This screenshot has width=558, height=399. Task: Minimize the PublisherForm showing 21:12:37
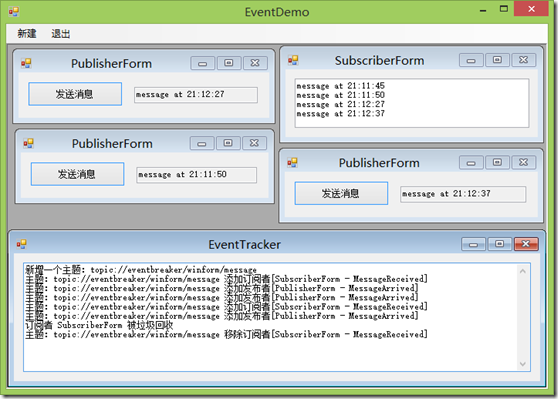coord(471,163)
